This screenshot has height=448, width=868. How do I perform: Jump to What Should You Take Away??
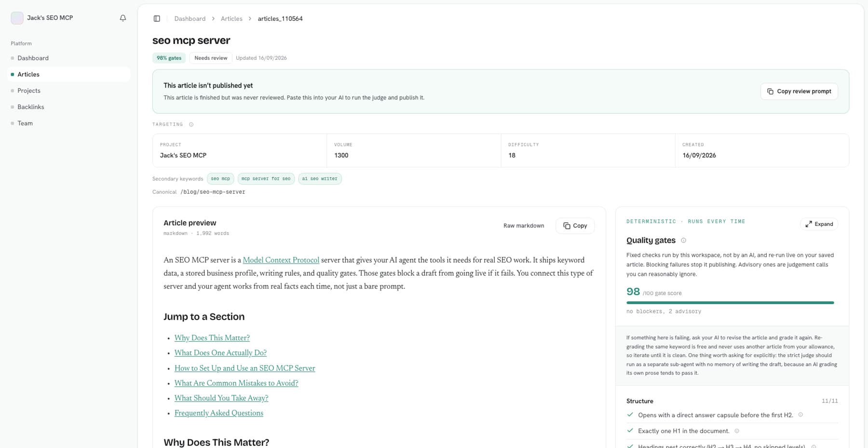click(x=221, y=398)
